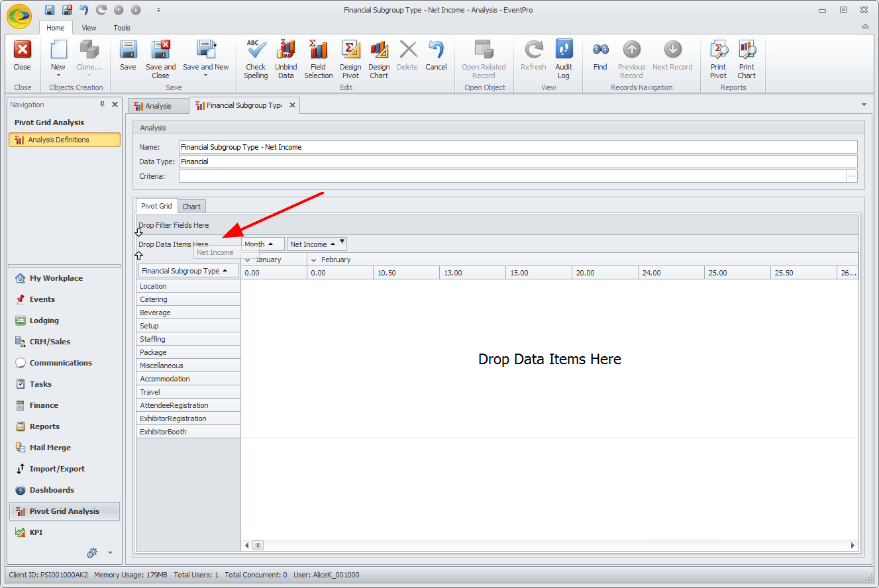This screenshot has height=588, width=879.
Task: Open the KPI navigation group
Action: pos(65,532)
